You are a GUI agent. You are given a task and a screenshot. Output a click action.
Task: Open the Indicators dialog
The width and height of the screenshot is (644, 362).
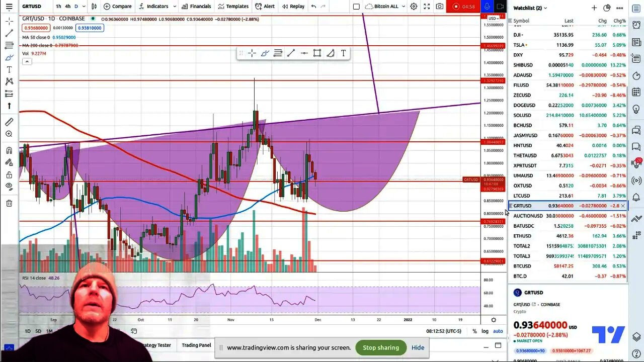[x=153, y=7]
